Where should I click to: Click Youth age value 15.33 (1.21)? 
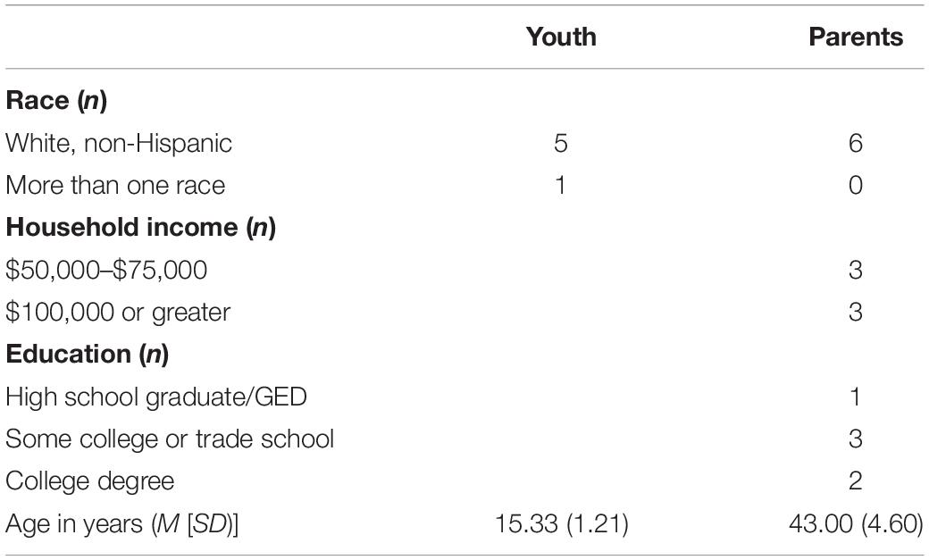[561, 524]
